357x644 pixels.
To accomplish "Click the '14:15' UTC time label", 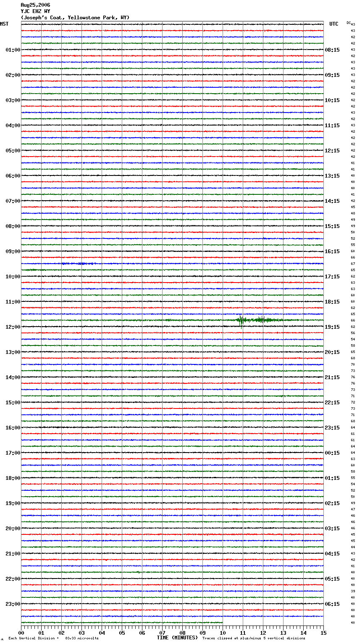I will (332, 201).
